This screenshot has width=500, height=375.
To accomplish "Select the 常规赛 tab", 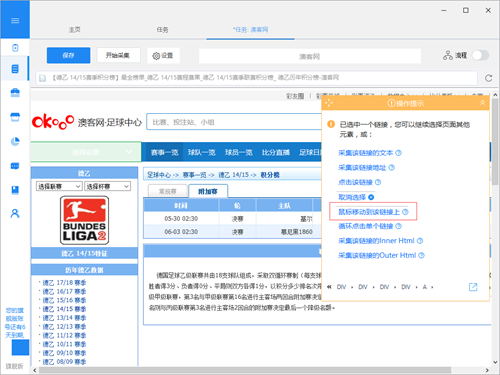I will [x=168, y=191].
